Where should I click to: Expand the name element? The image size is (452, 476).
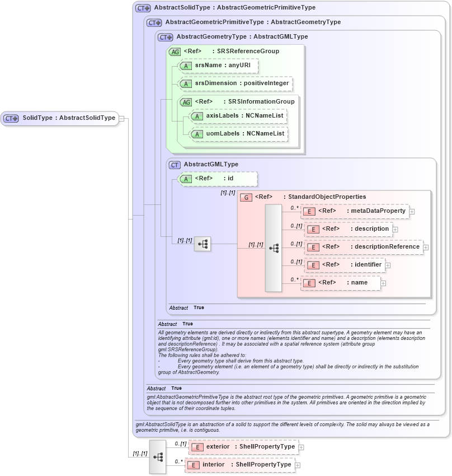[x=383, y=283]
